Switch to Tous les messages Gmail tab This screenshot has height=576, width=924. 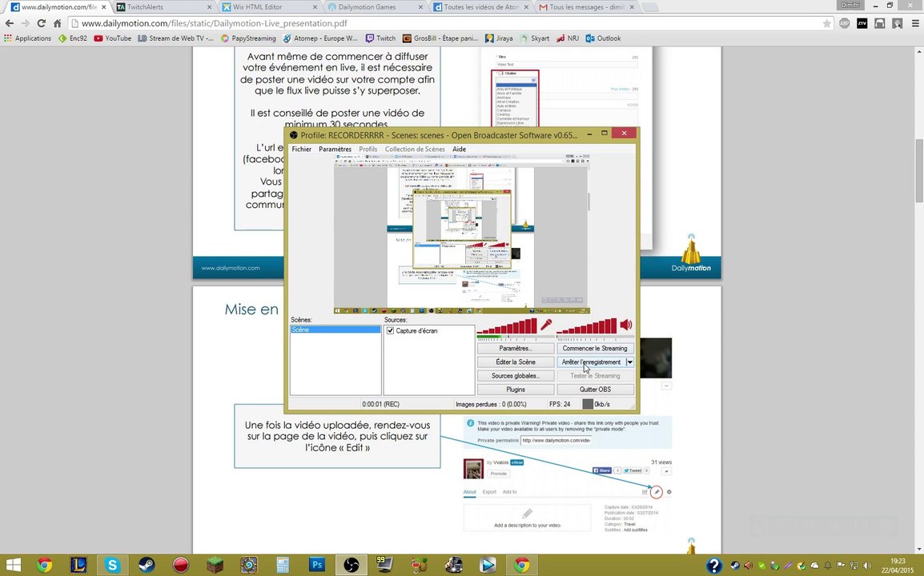[586, 7]
